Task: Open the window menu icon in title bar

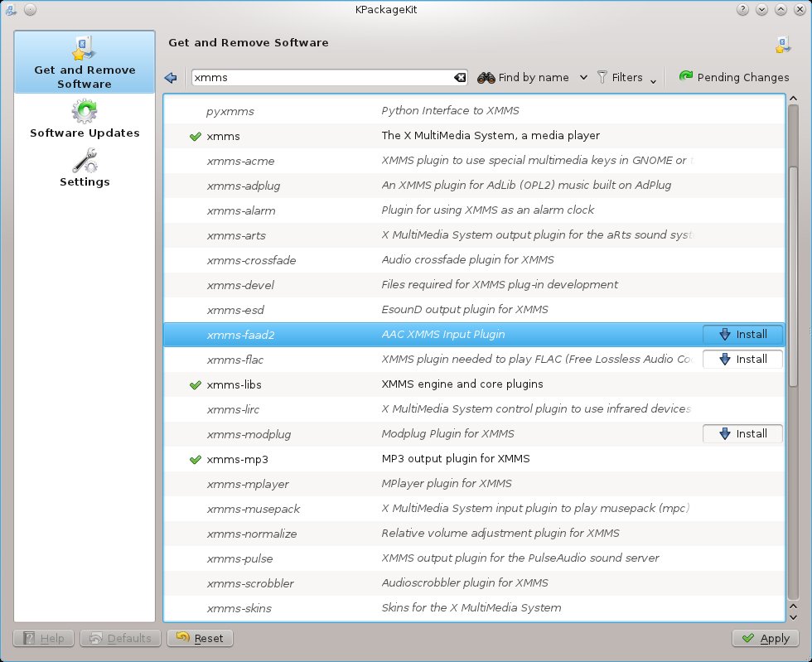Action: point(10,9)
